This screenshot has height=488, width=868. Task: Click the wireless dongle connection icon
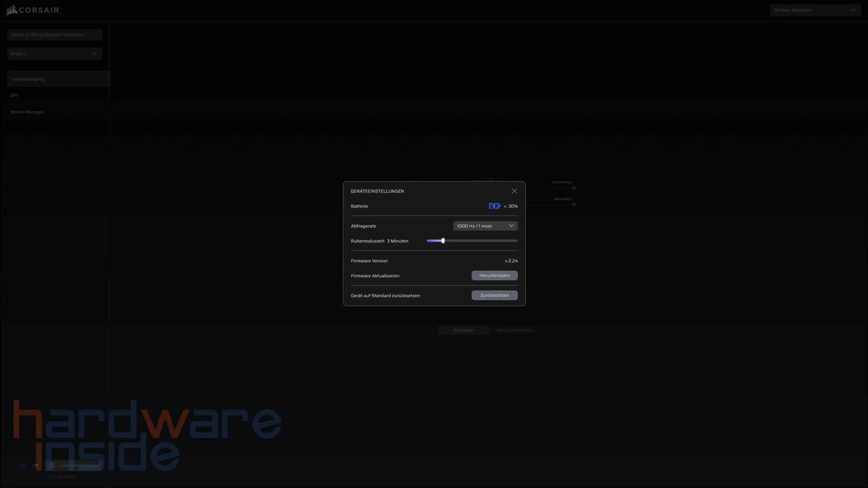tap(36, 465)
